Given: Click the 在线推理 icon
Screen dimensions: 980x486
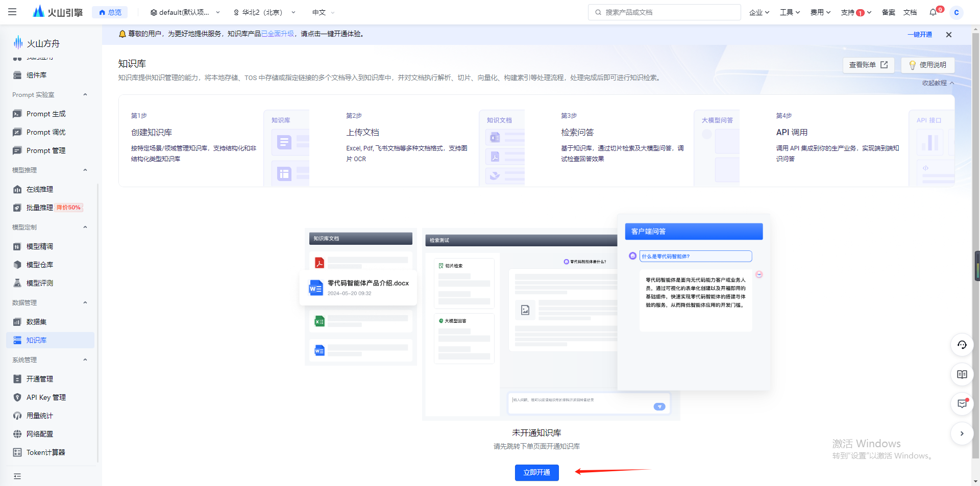Looking at the screenshot, I should [17, 189].
